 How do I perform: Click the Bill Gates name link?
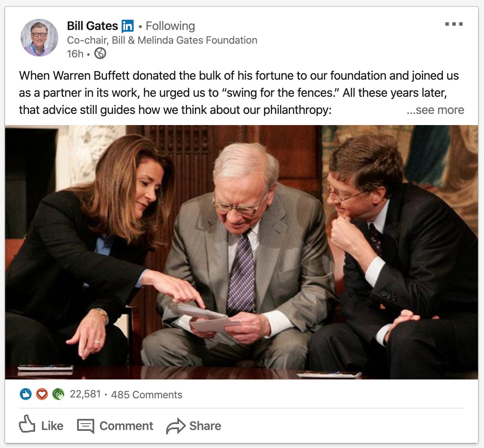point(93,26)
